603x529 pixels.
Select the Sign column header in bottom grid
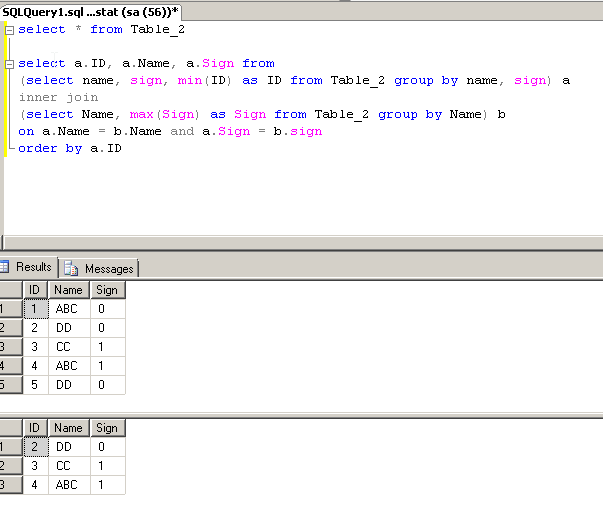107,428
